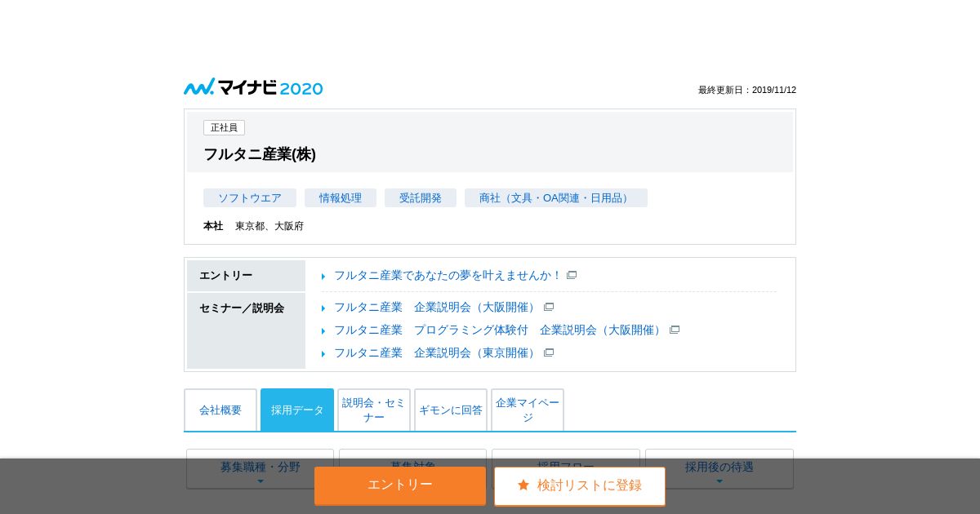Click the マイナビ2020 logo

pos(253,86)
